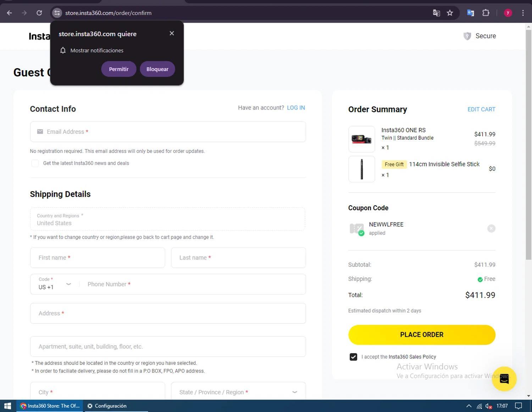Open the Insta360 Sales Policy link

pyautogui.click(x=412, y=357)
